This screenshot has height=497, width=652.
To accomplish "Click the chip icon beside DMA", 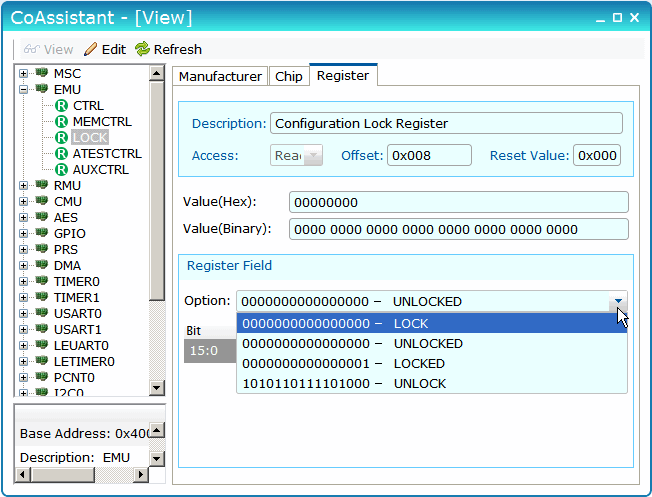I will [x=42, y=265].
